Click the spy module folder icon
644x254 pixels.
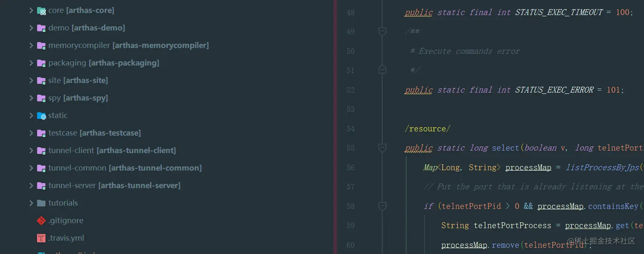[x=41, y=98]
